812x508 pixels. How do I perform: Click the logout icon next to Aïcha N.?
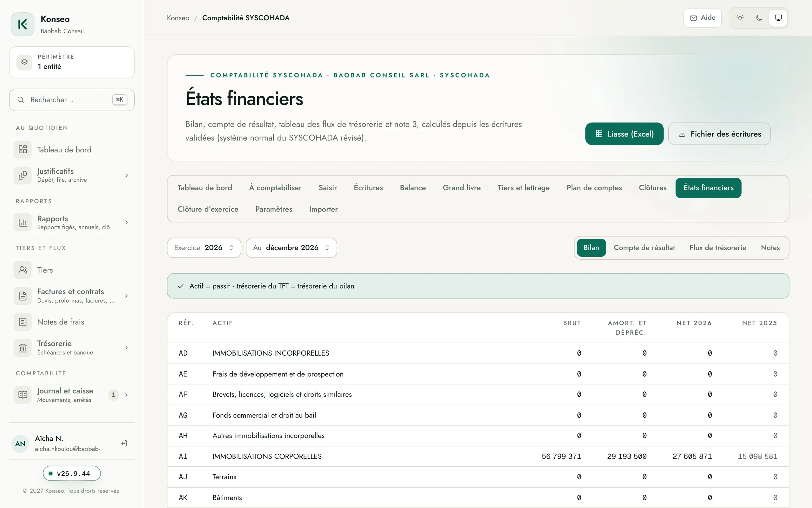[124, 444]
